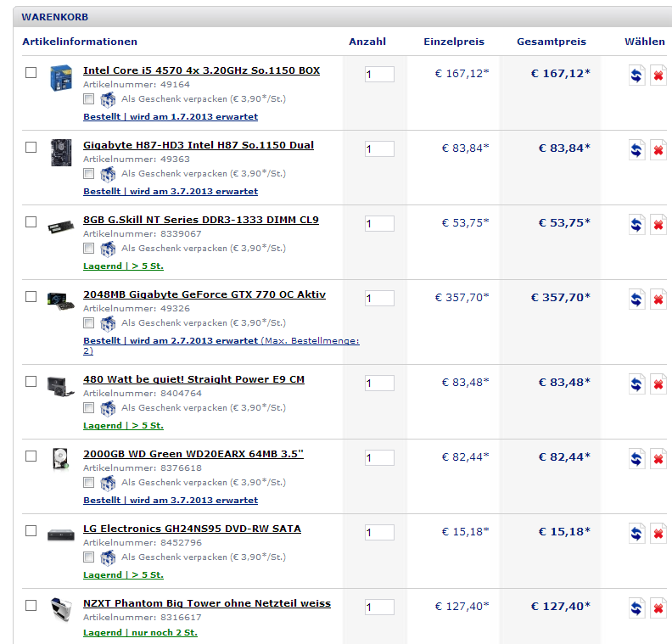Gift box icon under WD Green drive
Screen dimensions: 672x644
[x=108, y=483]
